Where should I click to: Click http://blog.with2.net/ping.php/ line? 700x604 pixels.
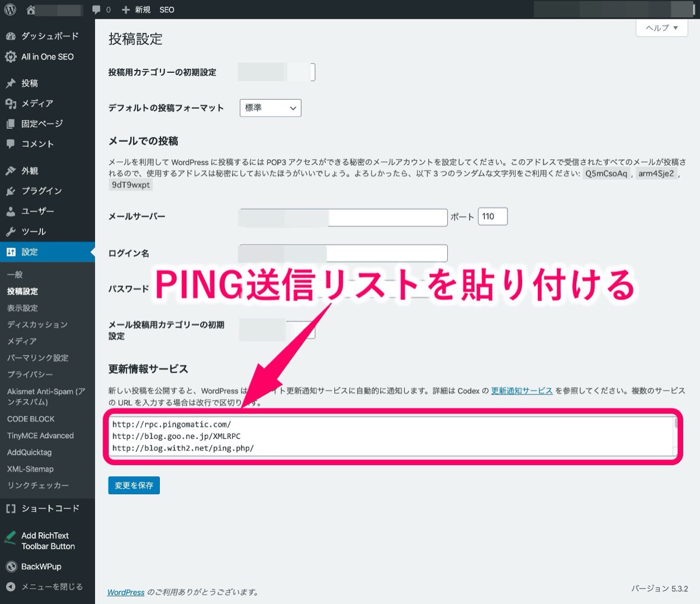(x=183, y=448)
